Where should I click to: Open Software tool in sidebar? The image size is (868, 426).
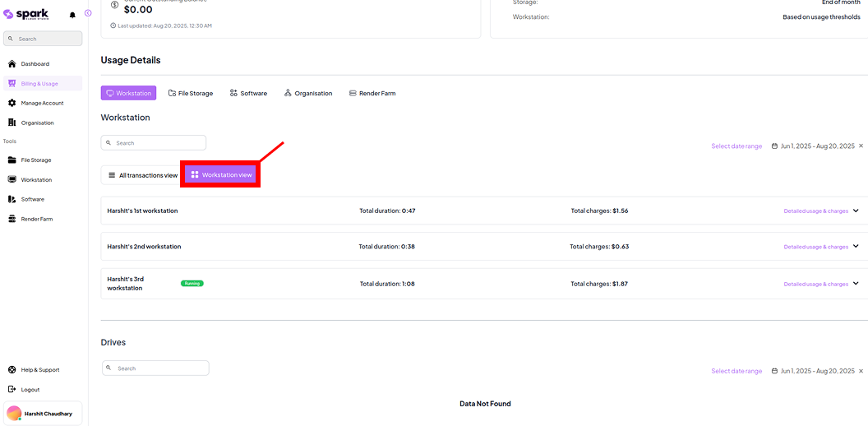[32, 199]
